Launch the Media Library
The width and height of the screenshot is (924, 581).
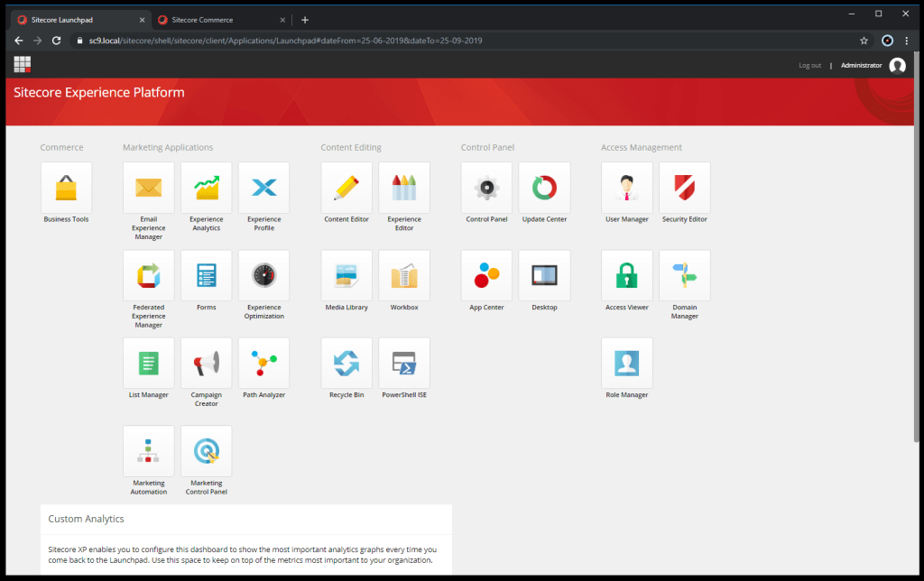coord(346,275)
